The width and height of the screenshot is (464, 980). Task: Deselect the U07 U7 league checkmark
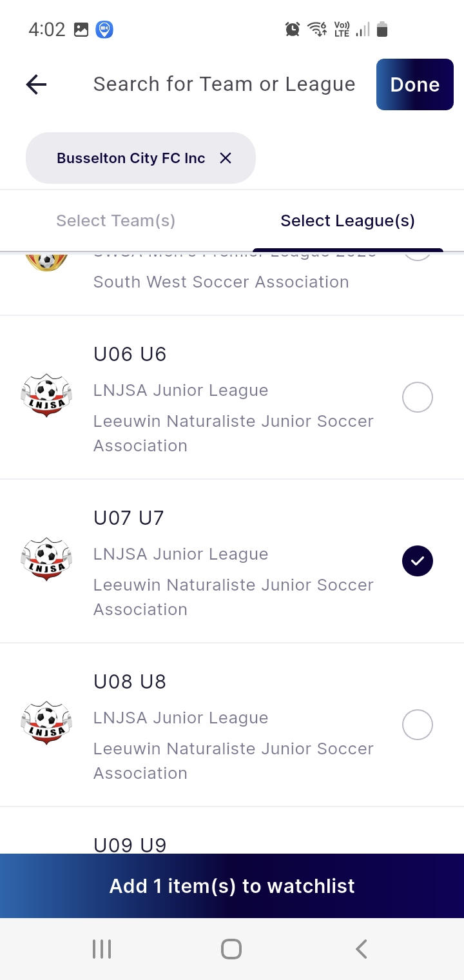(418, 561)
